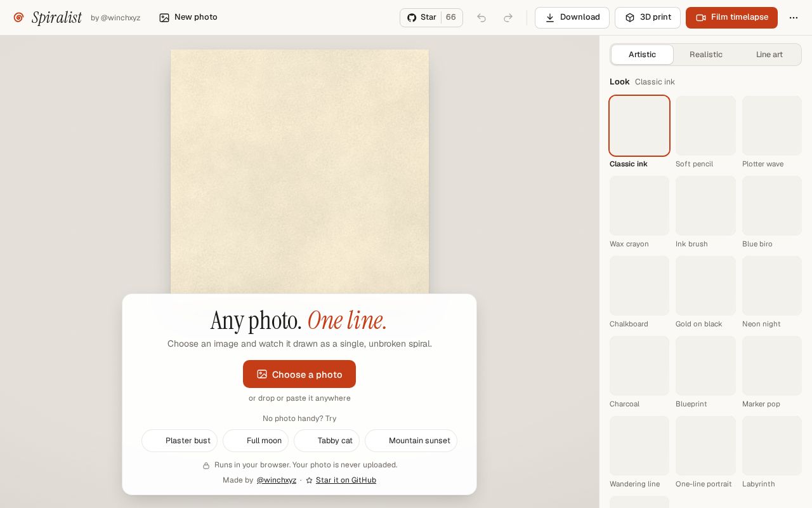Click the Download button
The height and width of the screenshot is (508, 812).
(572, 18)
